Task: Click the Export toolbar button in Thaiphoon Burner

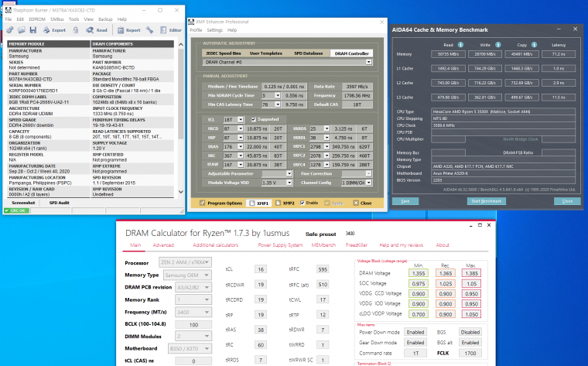Action: pos(54,30)
